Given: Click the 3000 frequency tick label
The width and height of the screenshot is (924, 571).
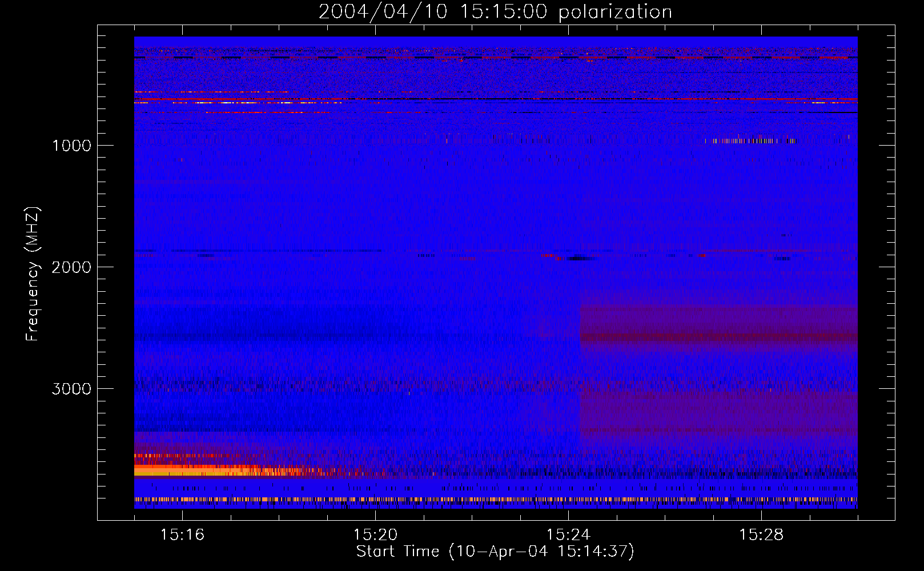Looking at the screenshot, I should [x=71, y=389].
